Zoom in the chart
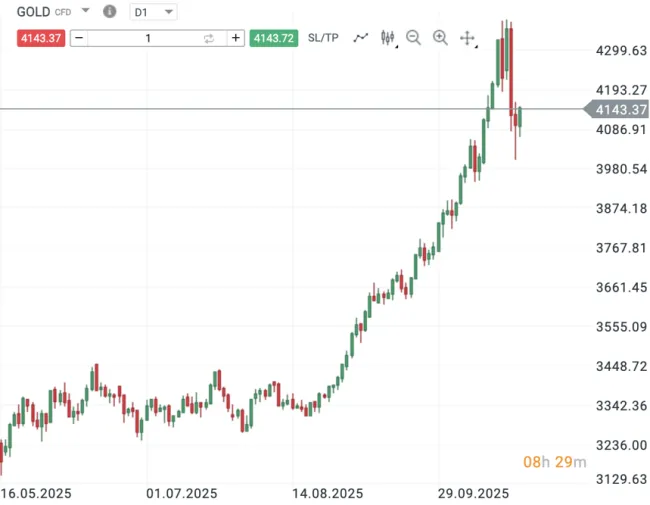 point(440,38)
